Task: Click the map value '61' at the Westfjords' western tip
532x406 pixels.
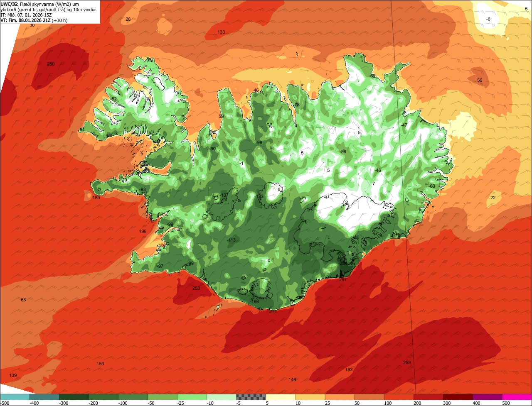Action: tap(82, 130)
